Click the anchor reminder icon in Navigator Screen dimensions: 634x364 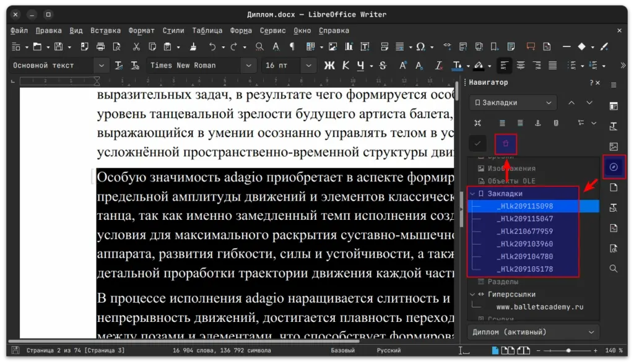pos(537,123)
